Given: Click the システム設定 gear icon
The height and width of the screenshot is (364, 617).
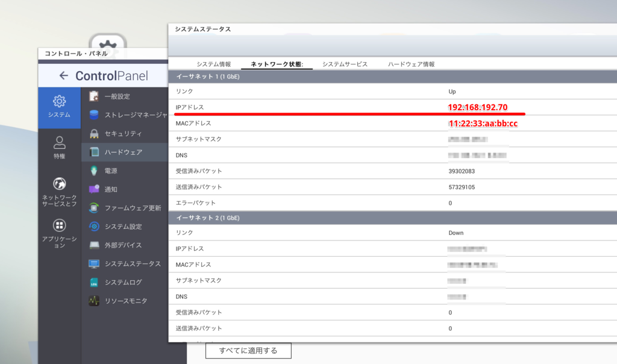Looking at the screenshot, I should (x=93, y=226).
